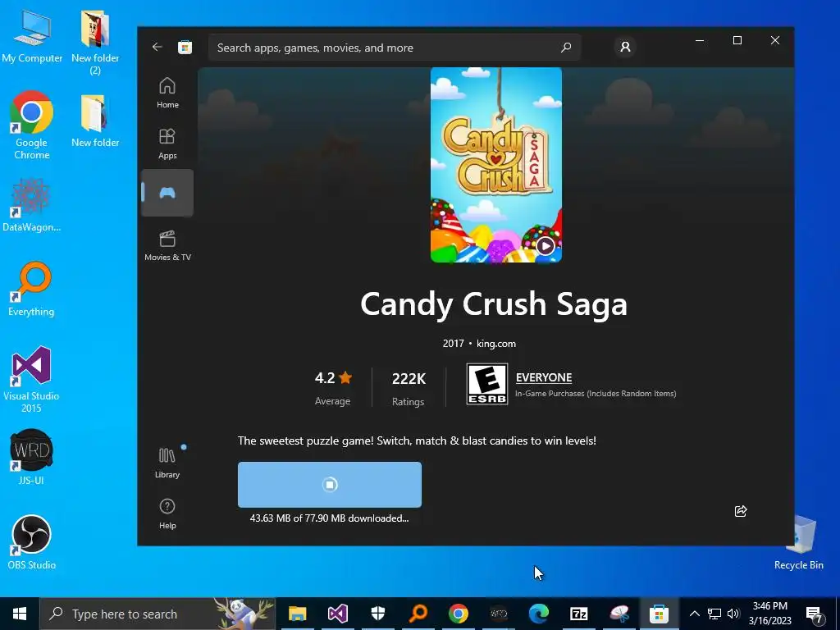Select Visual Studio 2015 desktop shortcut
The width and height of the screenshot is (840, 630).
[x=32, y=379]
